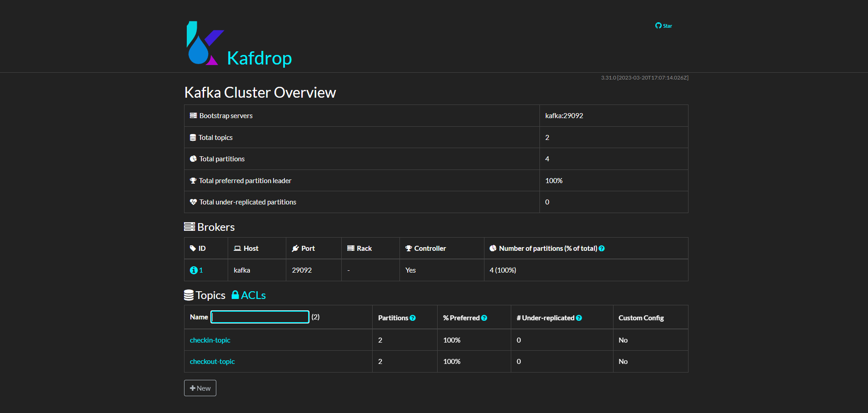Click the Kafka Cluster Overview heading
This screenshot has width=868, height=413.
[x=260, y=93]
